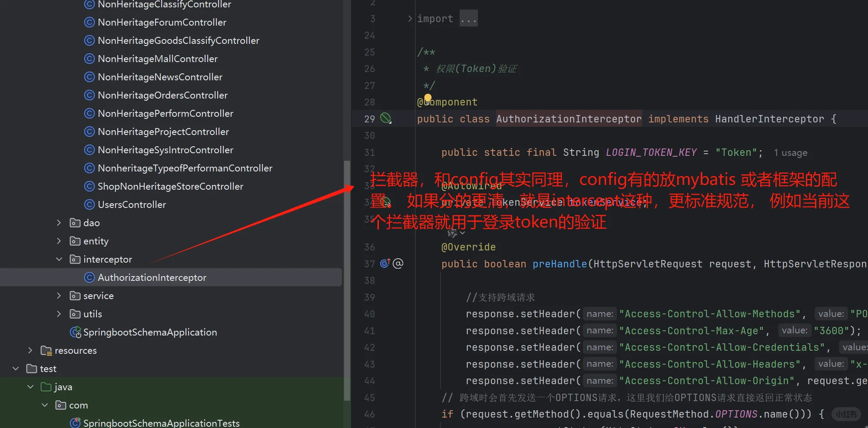The image size is (868, 428).
Task: Click the interceptor package folder icon
Action: pos(75,259)
